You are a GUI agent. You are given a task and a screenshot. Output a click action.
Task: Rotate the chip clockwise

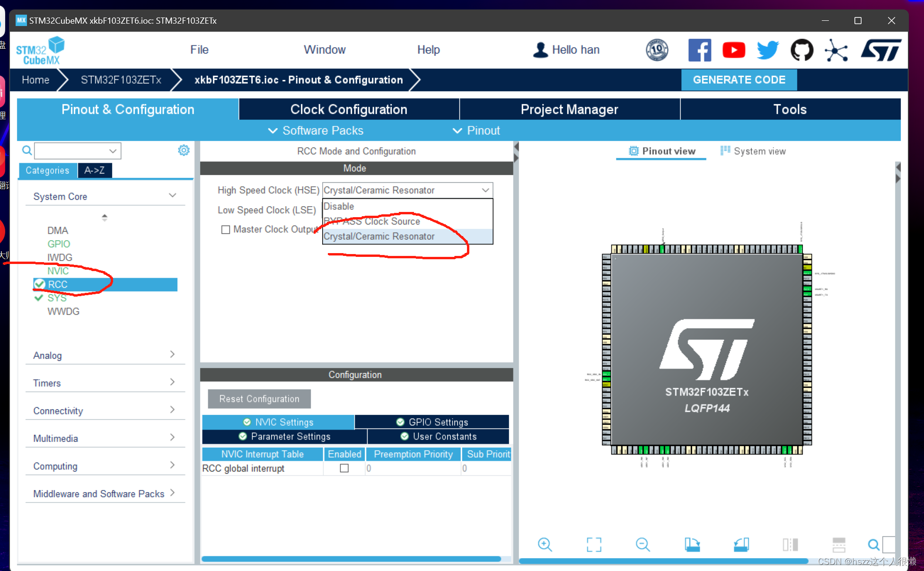coord(692,545)
